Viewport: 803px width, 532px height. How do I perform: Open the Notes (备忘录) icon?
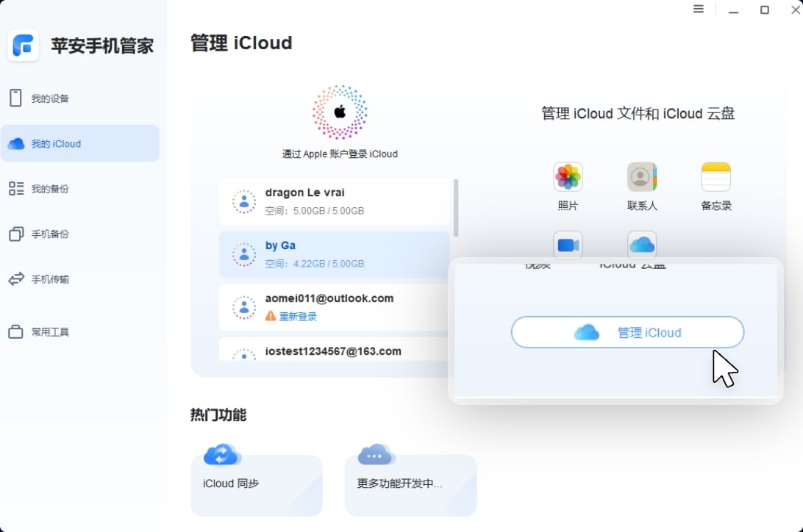(x=715, y=178)
